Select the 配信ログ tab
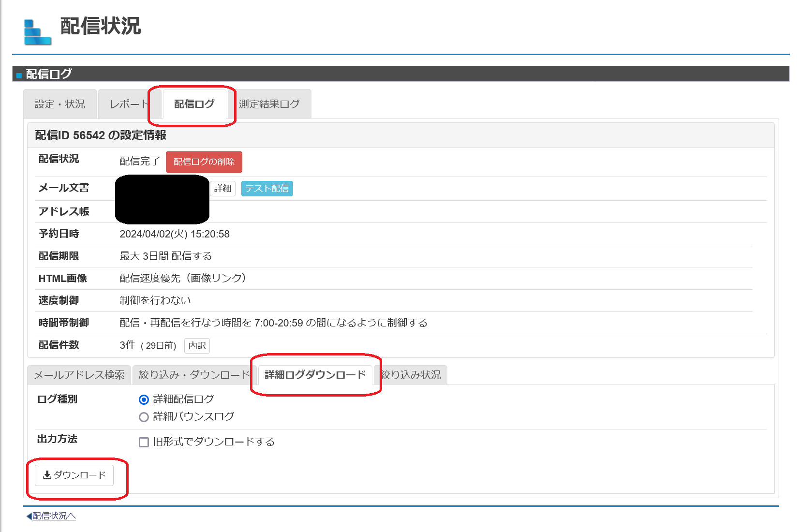 (x=192, y=104)
